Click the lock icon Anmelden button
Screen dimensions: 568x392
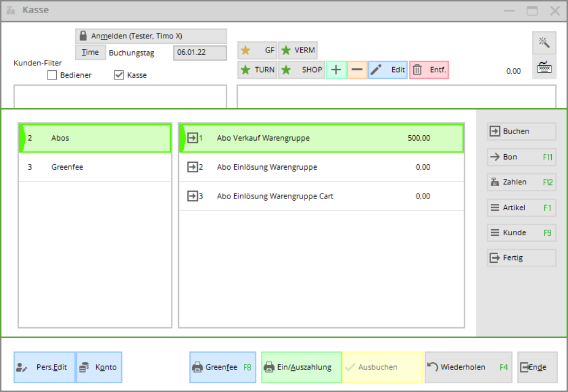[151, 36]
